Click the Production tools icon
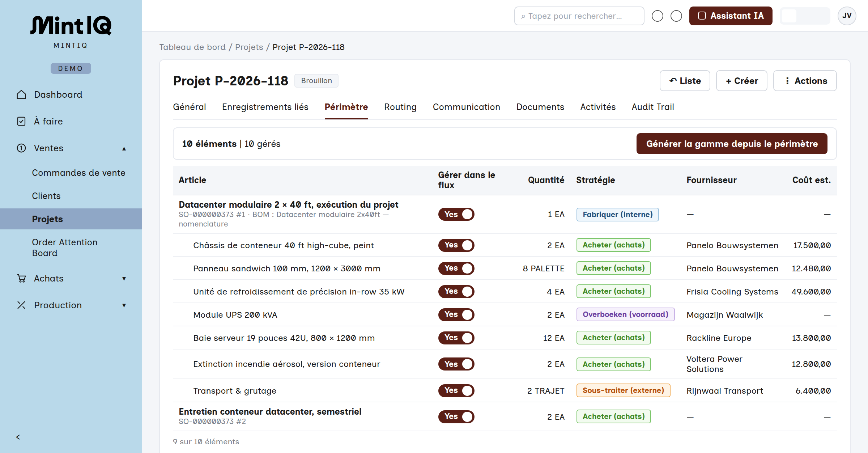The height and width of the screenshot is (453, 868). coord(21,305)
